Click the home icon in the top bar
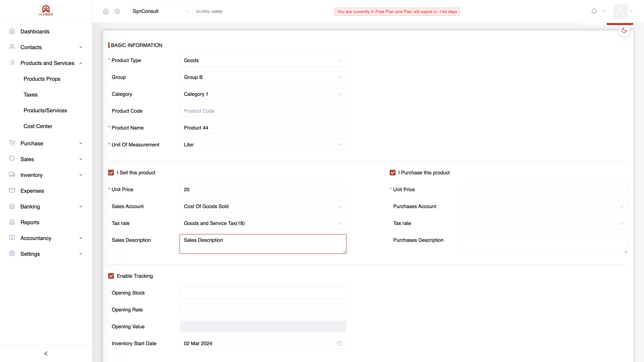This screenshot has width=644, height=362. [x=106, y=11]
